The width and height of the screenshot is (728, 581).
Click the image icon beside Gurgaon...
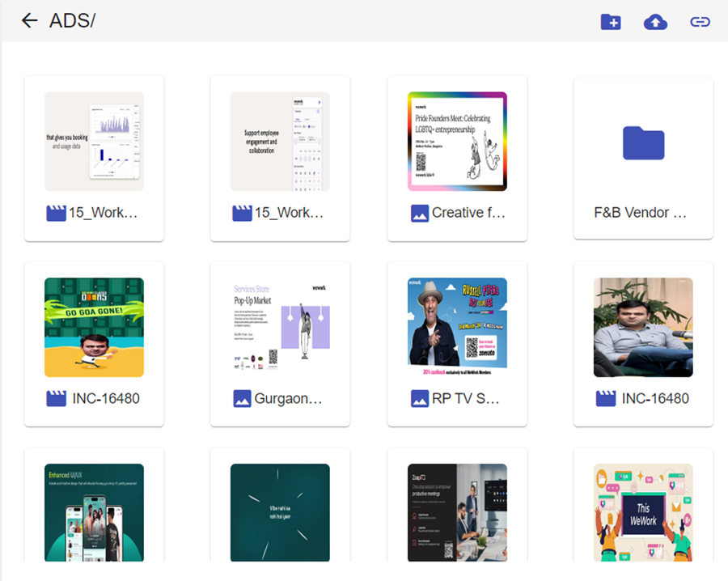tap(242, 398)
